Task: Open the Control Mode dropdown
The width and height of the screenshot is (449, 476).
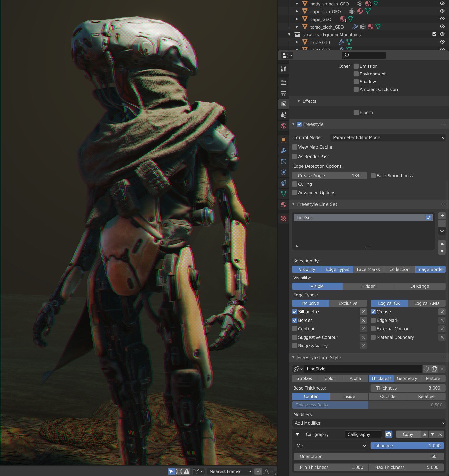Action: 387,137
